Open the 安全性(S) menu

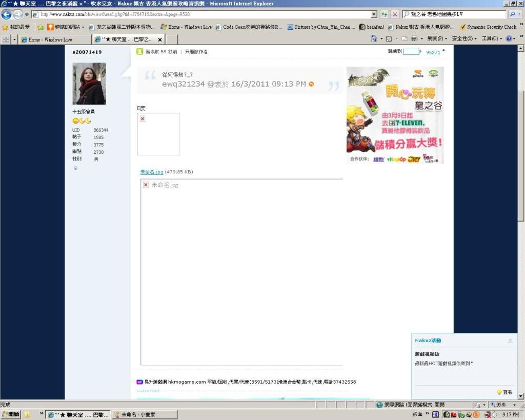pyautogui.click(x=464, y=39)
